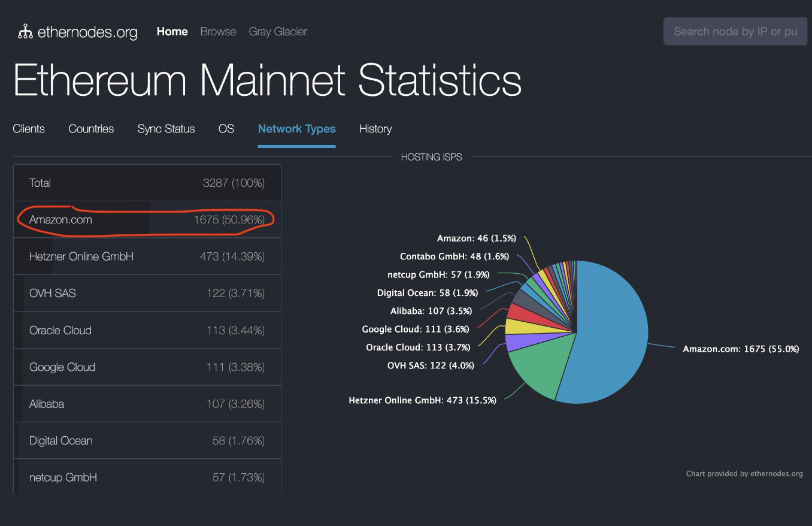812x526 pixels.
Task: Select the Oracle Cloud table row
Action: 147,330
